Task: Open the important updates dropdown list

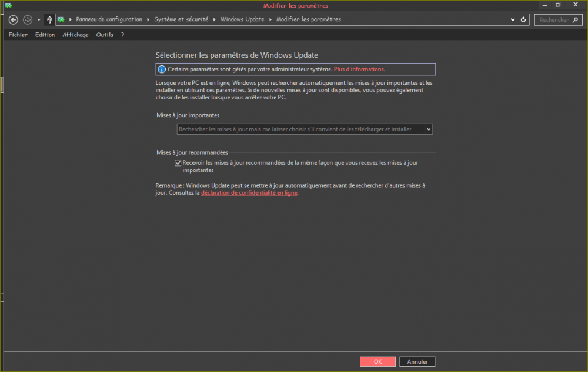Action: 429,129
